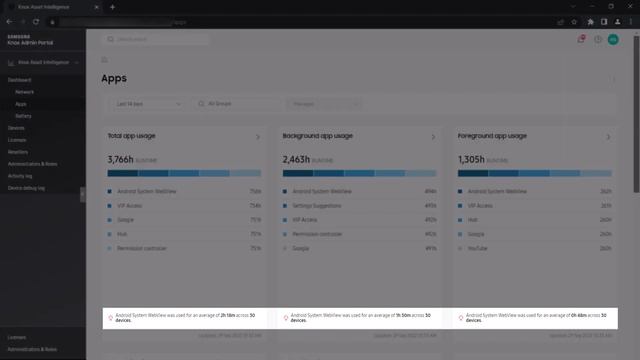This screenshot has width=640, height=360.
Task: Reload the current browser page
Action: 36,22
